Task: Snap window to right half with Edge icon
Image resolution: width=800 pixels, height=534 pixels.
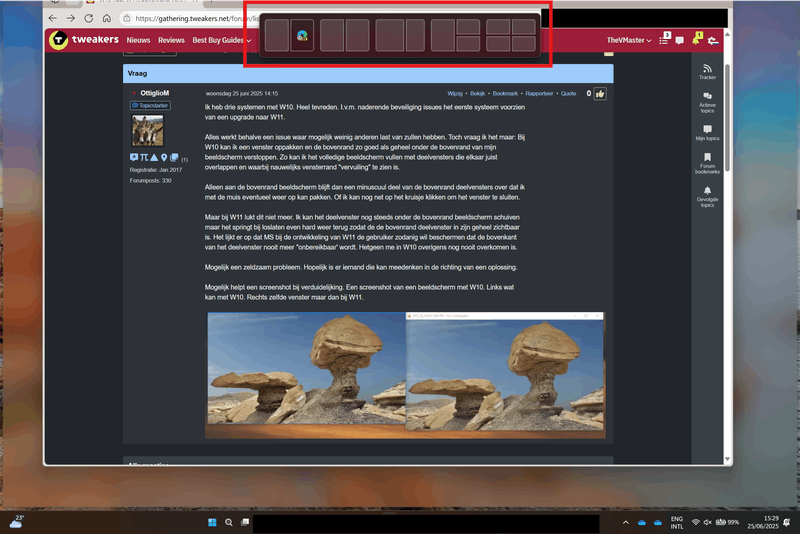Action: coord(302,36)
